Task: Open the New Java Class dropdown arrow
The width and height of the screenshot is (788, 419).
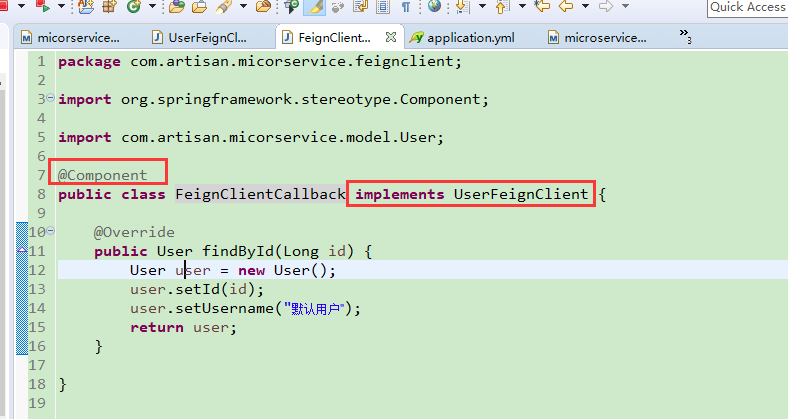Action: point(152,6)
